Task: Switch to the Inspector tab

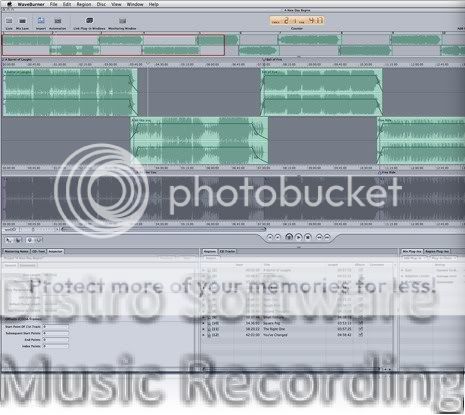Action: pos(56,251)
